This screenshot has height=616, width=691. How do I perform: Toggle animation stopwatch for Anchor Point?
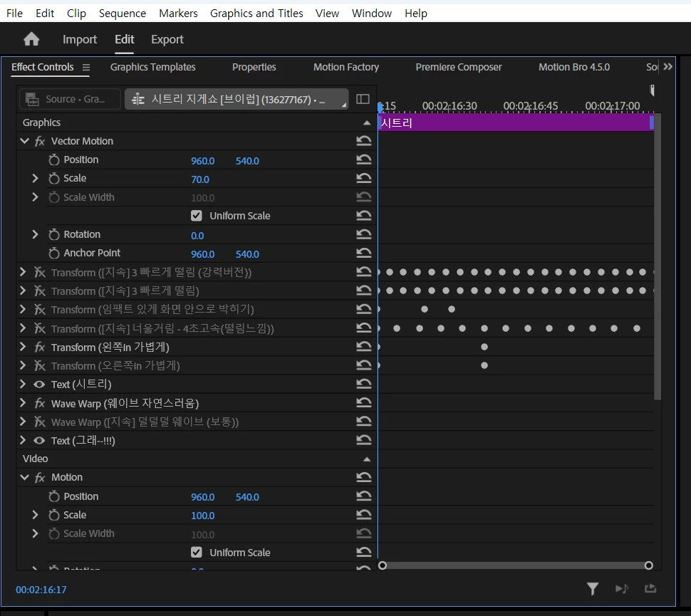[53, 253]
